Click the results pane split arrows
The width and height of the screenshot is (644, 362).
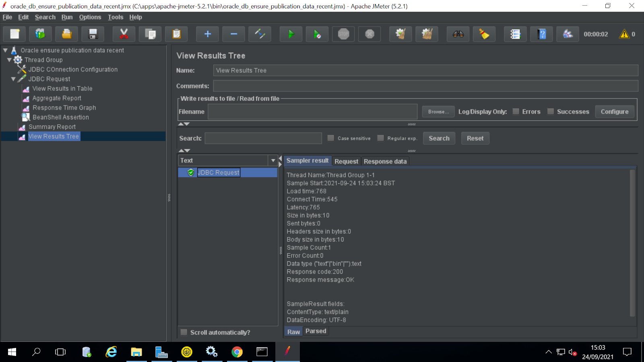pos(281,161)
